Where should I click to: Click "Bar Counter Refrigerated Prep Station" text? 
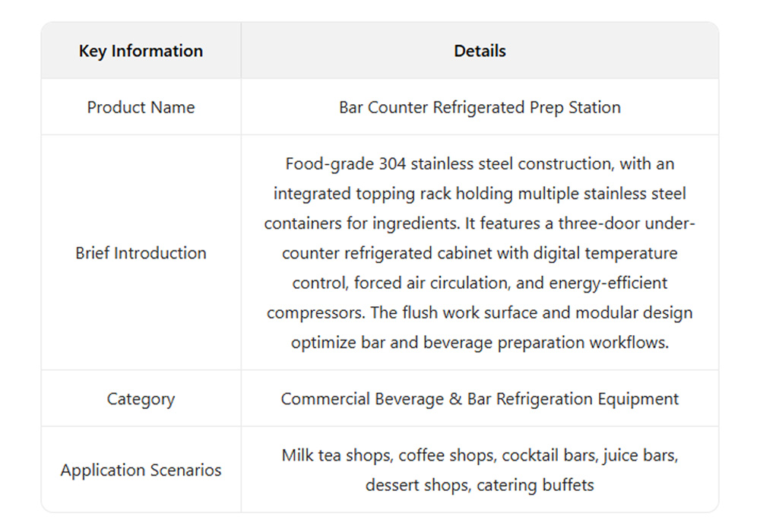pos(480,107)
